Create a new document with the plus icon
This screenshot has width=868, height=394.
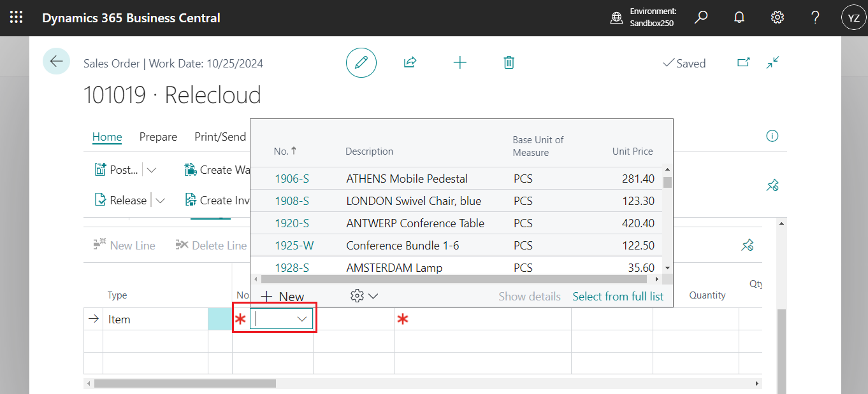tap(459, 62)
